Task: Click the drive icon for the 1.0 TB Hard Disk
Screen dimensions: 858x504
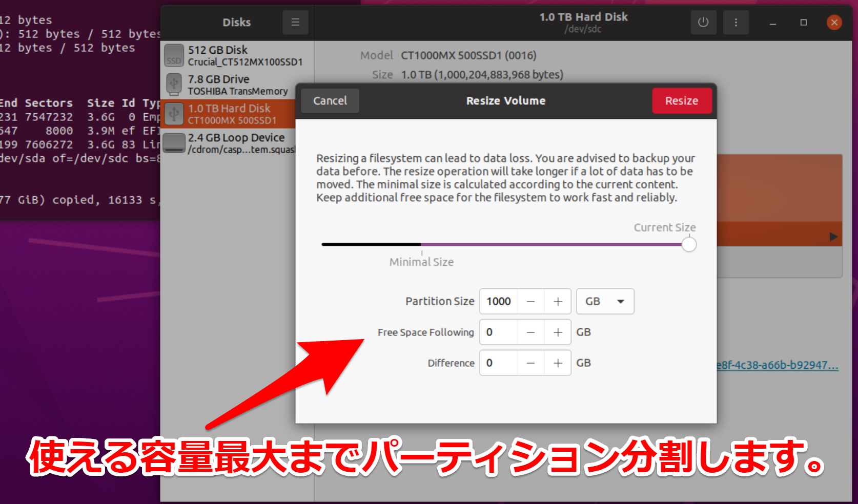Action: coord(174,114)
